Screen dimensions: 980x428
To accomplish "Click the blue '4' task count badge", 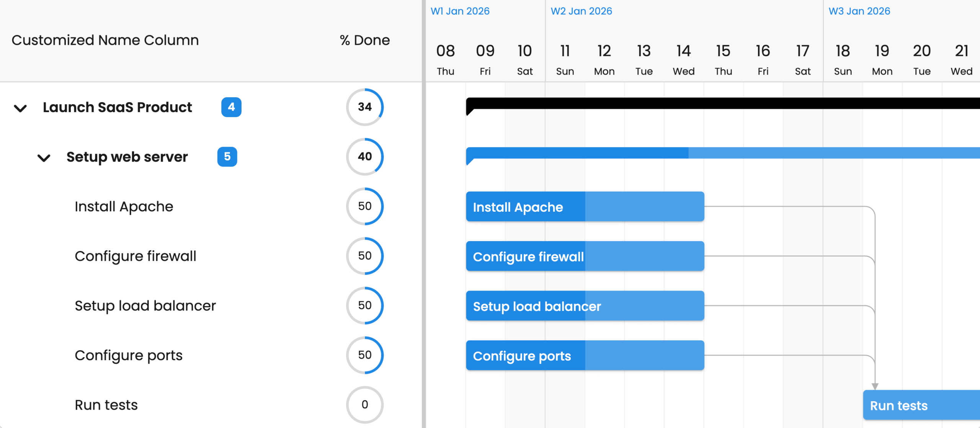I will coord(231,108).
